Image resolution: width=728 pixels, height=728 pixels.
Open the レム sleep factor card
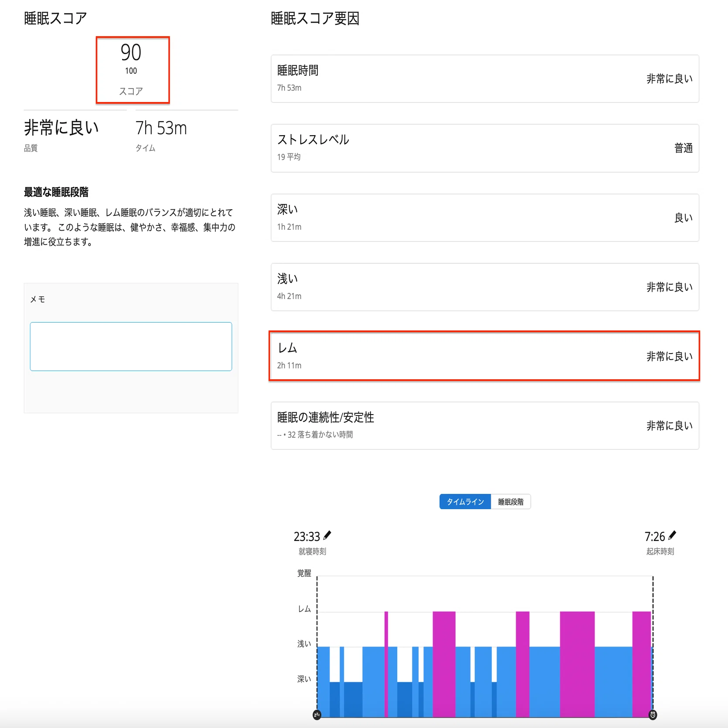(485, 356)
